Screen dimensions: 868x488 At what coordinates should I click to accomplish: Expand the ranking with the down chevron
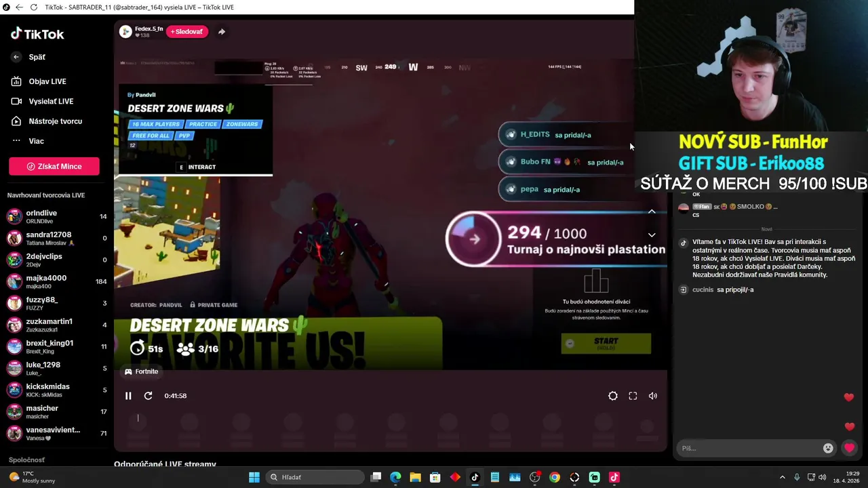coord(652,235)
